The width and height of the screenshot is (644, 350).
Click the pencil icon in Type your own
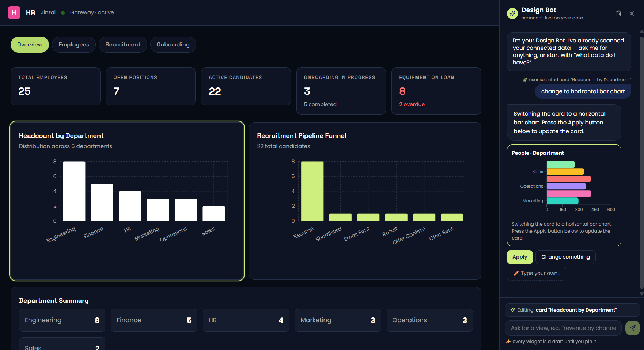(x=516, y=273)
